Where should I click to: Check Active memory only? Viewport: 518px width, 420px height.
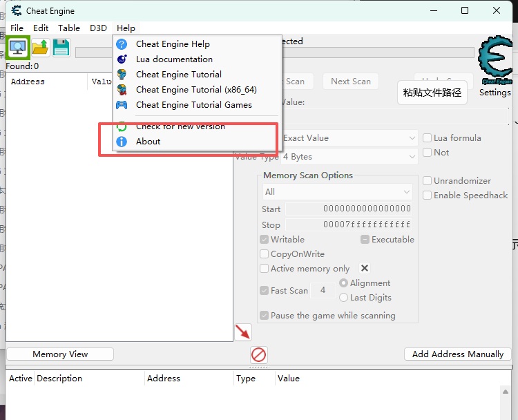pyautogui.click(x=264, y=268)
